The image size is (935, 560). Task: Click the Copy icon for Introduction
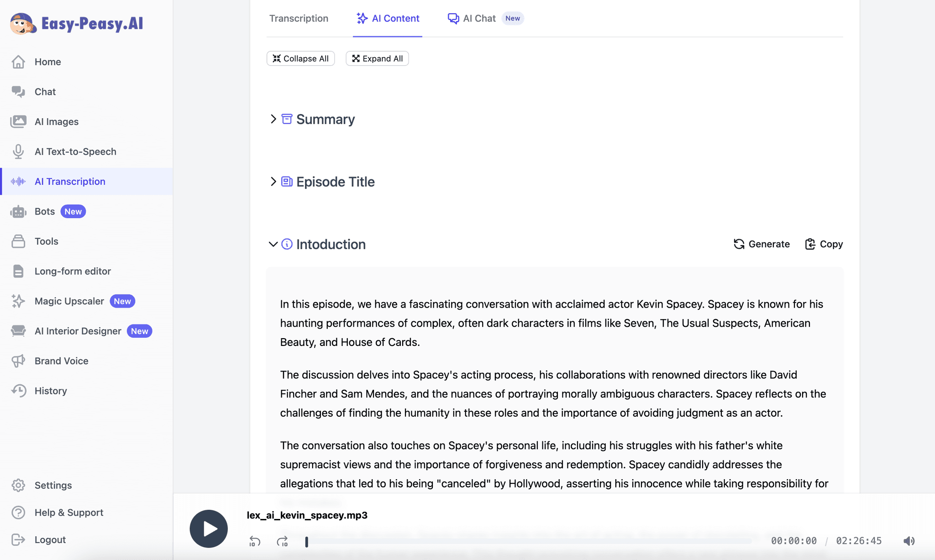pos(810,244)
